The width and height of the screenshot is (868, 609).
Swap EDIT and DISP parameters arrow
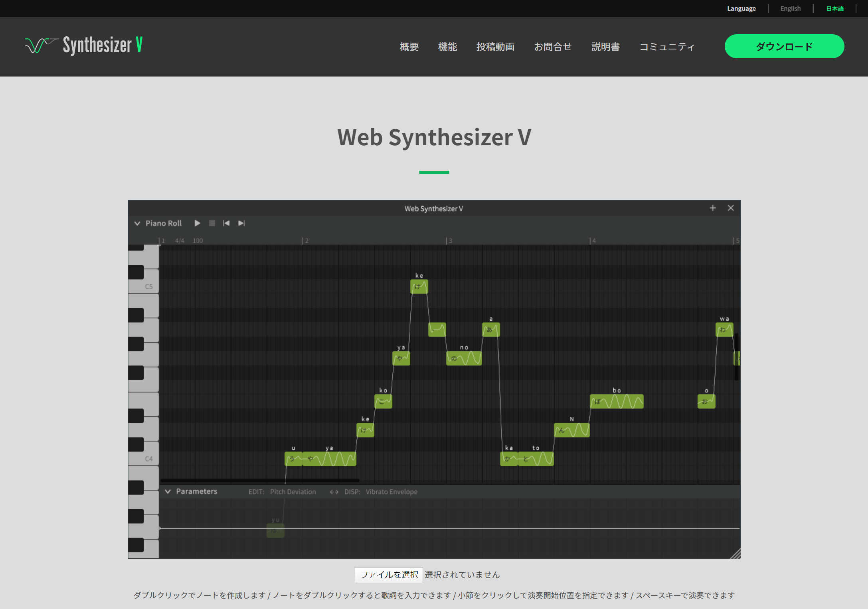click(x=334, y=492)
